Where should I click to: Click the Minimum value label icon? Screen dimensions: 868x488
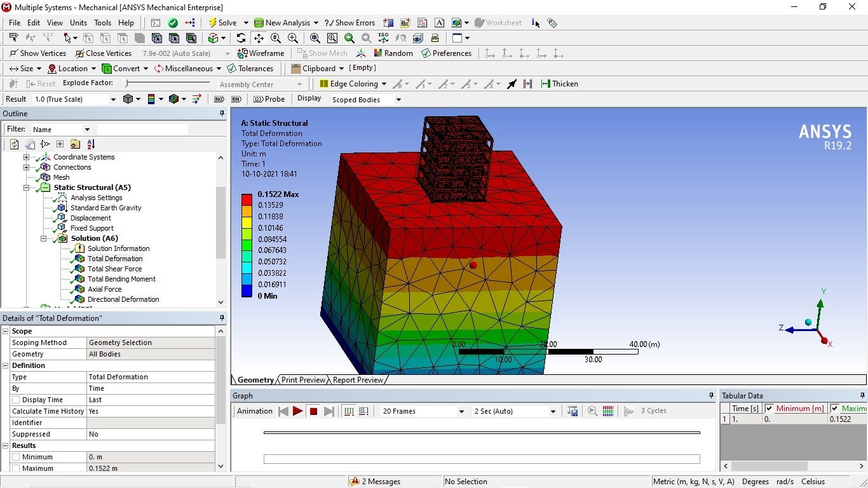click(x=236, y=99)
